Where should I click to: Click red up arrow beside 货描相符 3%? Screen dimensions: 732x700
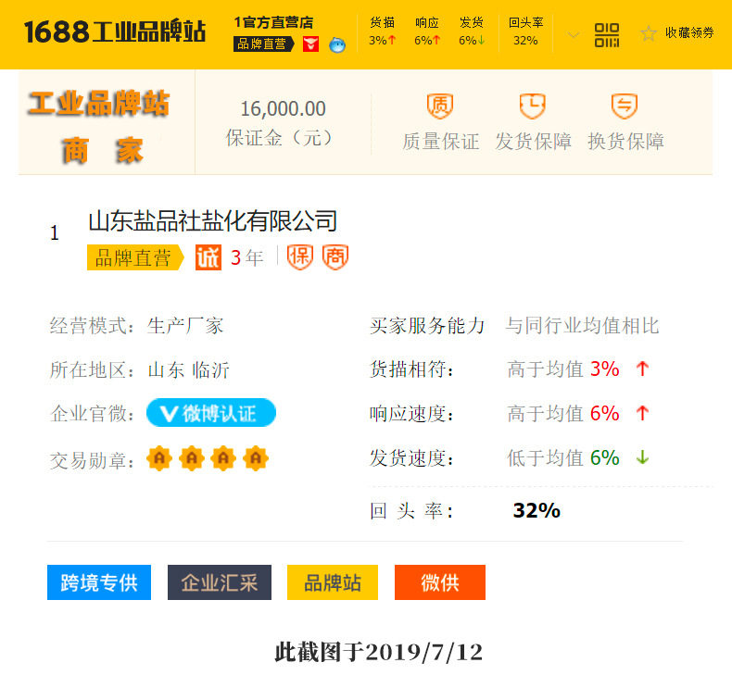pyautogui.click(x=642, y=369)
